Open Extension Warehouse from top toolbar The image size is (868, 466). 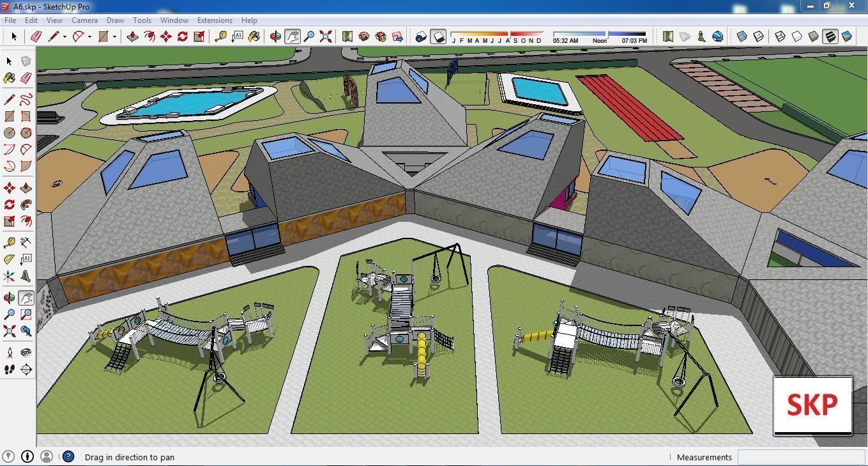coord(381,36)
